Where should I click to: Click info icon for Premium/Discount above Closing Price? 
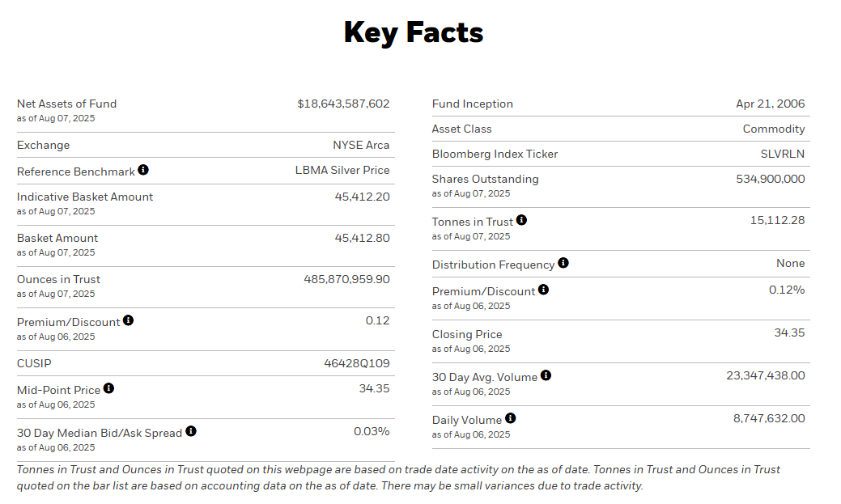544,290
